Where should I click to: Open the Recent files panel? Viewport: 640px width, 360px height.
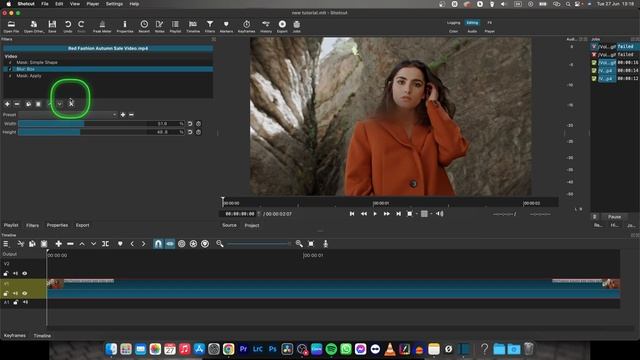144,27
